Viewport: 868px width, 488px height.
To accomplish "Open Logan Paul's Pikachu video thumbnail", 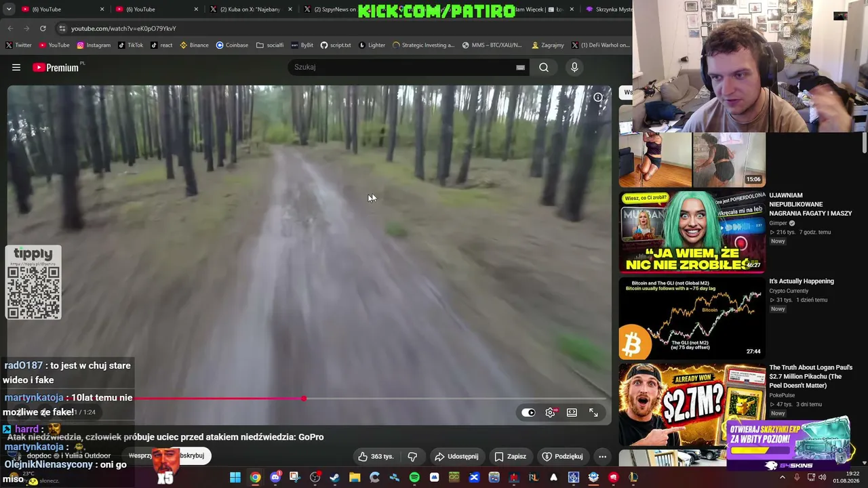I will [x=692, y=403].
